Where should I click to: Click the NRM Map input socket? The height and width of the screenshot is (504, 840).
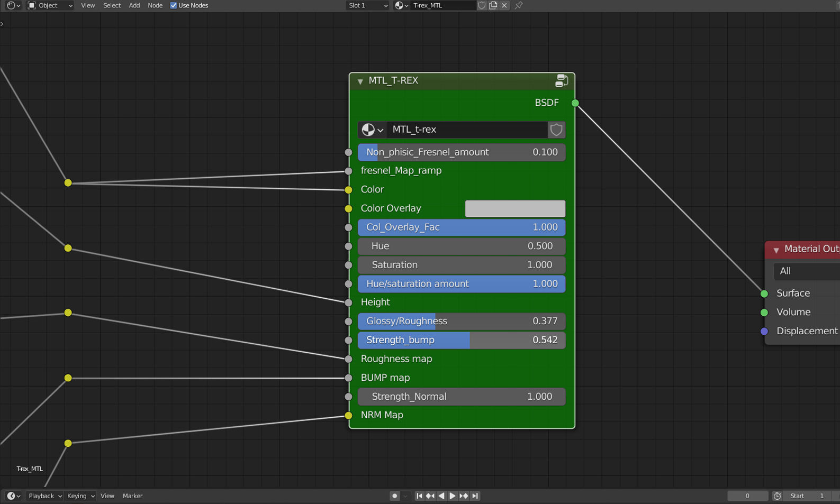click(x=348, y=416)
